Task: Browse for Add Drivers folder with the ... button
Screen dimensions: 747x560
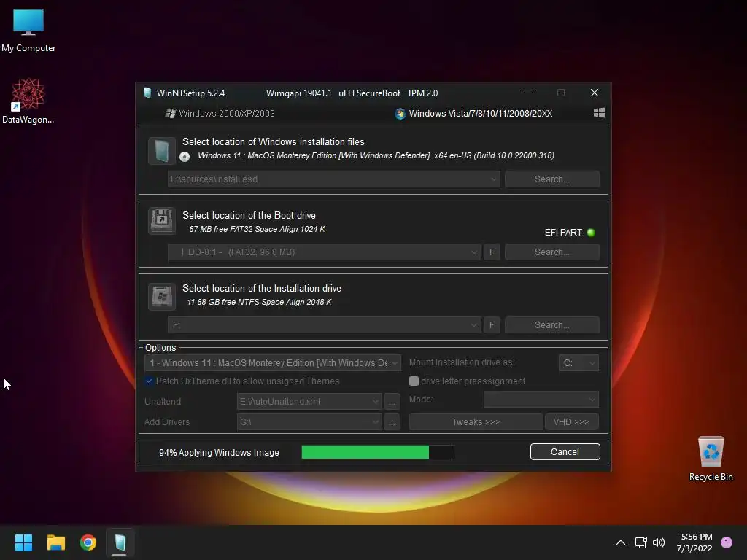Action: pos(392,422)
